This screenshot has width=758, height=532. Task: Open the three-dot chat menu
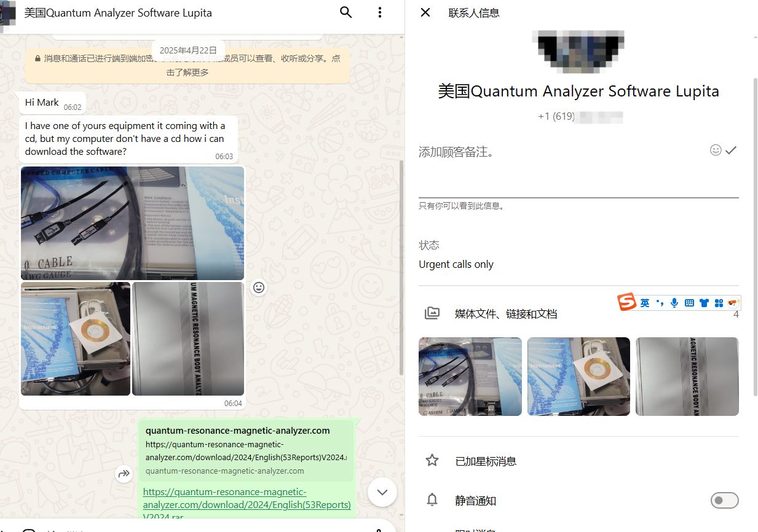380,12
